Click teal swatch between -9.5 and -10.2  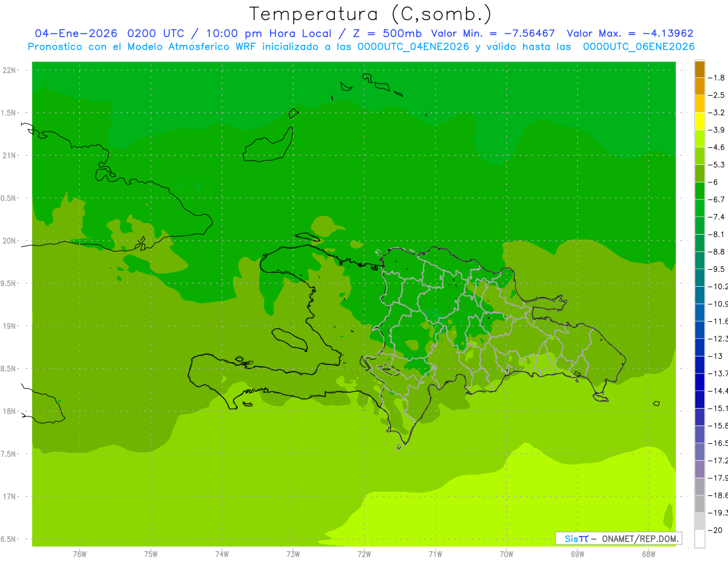(x=699, y=278)
